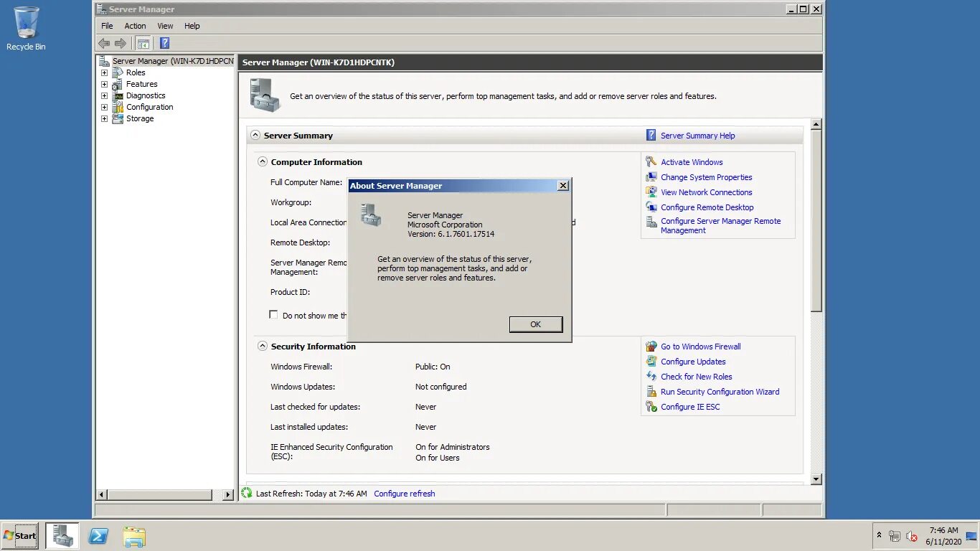Click the Configure refresh link
Screen dimensions: 980x551
(x=404, y=494)
